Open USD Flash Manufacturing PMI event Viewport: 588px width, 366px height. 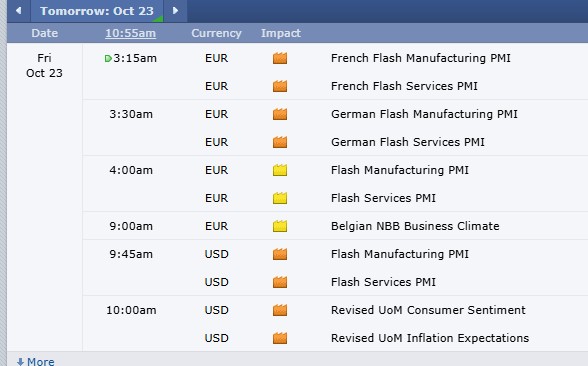click(400, 254)
